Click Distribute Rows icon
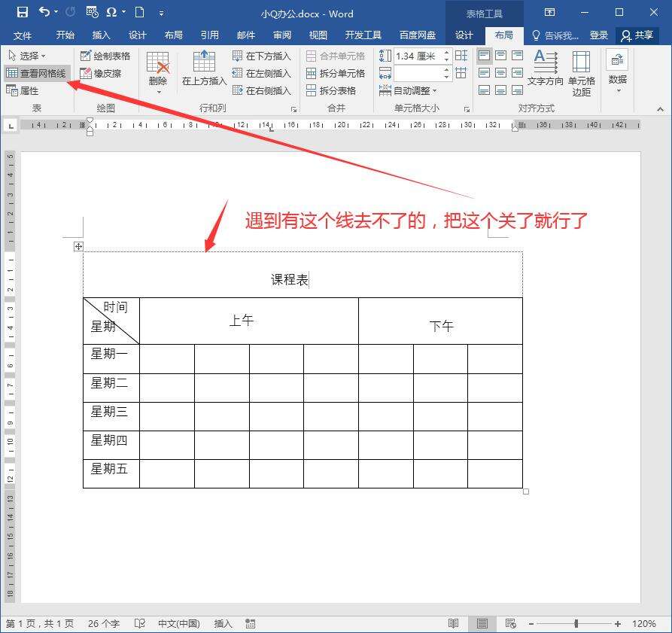This screenshot has height=633, width=672. [461, 55]
